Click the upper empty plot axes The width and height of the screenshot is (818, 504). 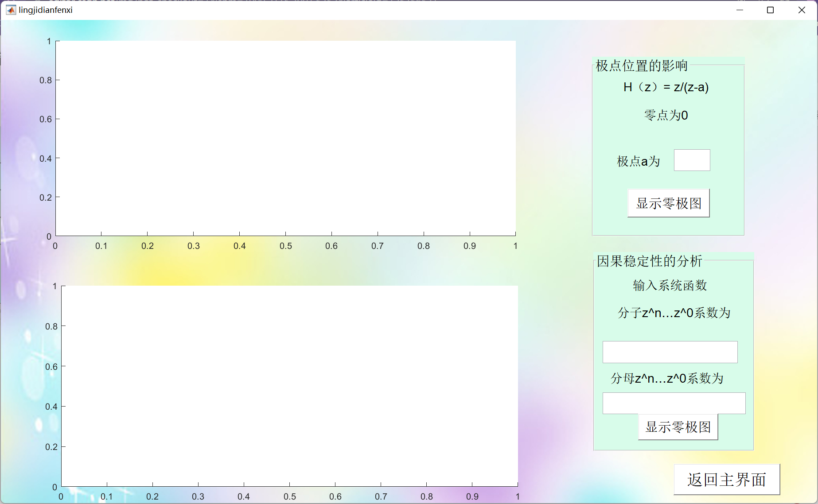pyautogui.click(x=285, y=137)
